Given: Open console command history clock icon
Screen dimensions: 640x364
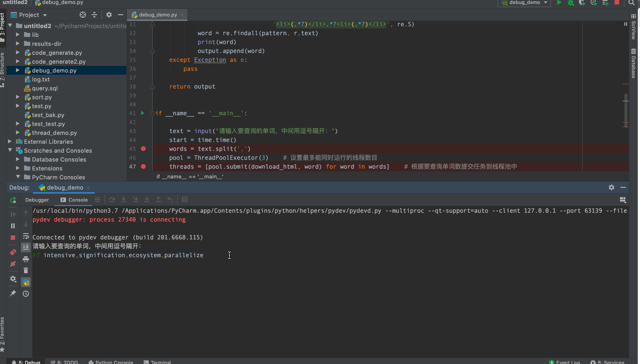Looking at the screenshot, I should tap(26, 294).
